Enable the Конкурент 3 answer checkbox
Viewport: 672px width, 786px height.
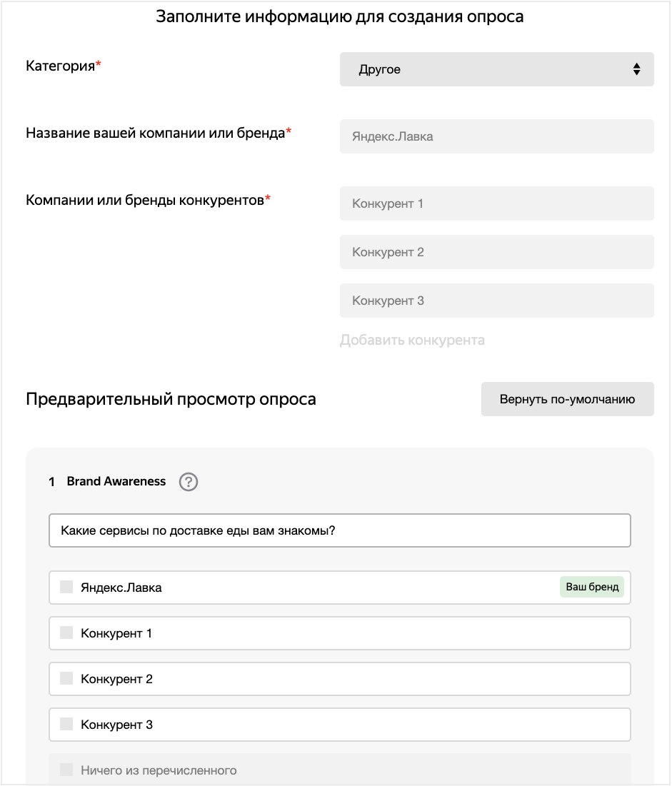(66, 724)
